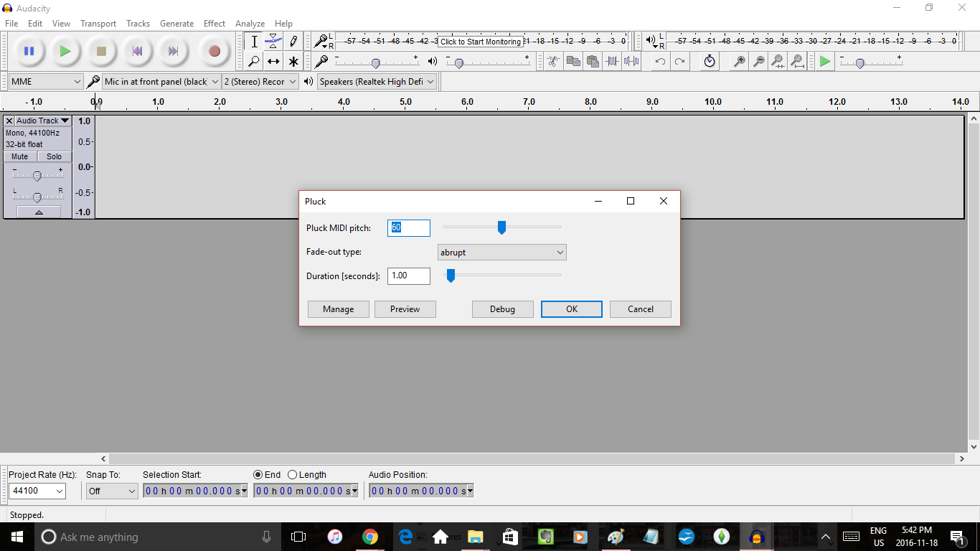Select the Zoom (magnifier) tool

pos(254,61)
